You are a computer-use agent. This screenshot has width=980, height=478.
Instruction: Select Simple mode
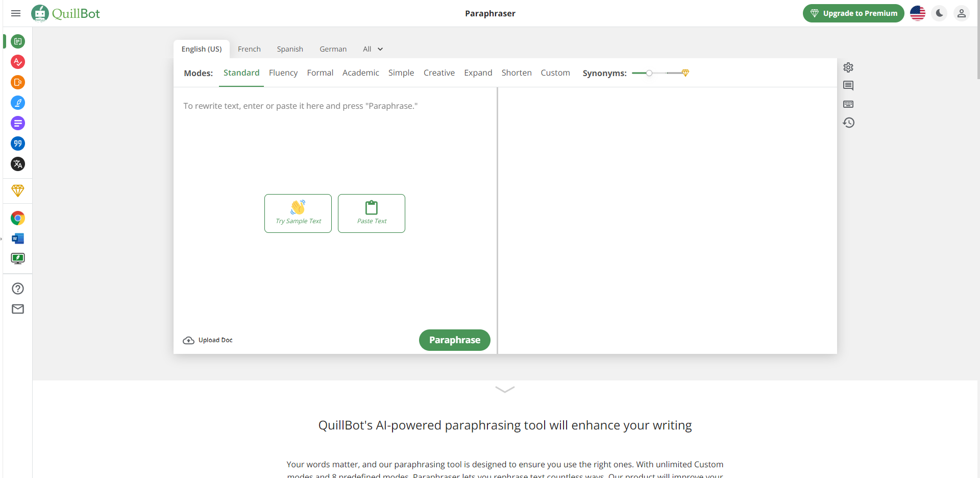pyautogui.click(x=401, y=73)
